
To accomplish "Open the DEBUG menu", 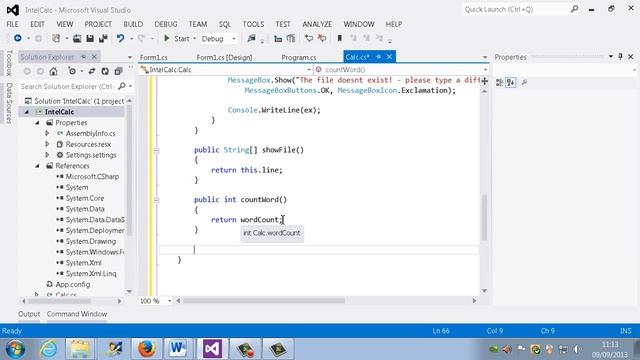I will [x=166, y=24].
